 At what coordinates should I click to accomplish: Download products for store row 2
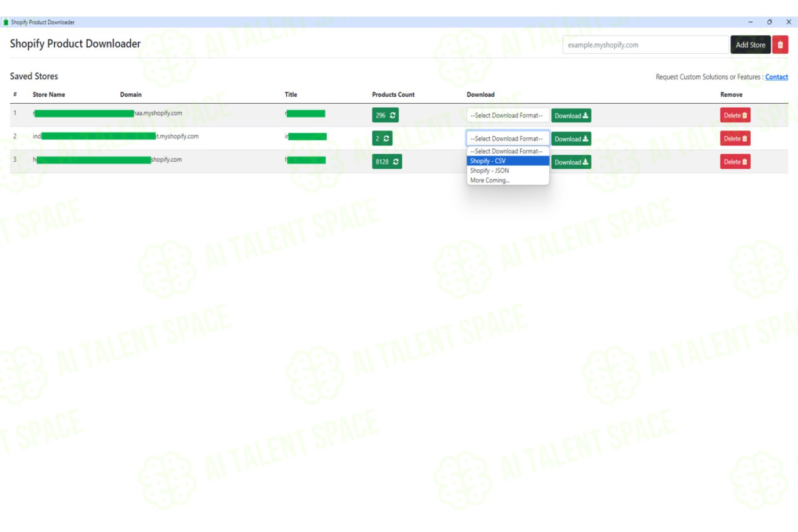(571, 139)
